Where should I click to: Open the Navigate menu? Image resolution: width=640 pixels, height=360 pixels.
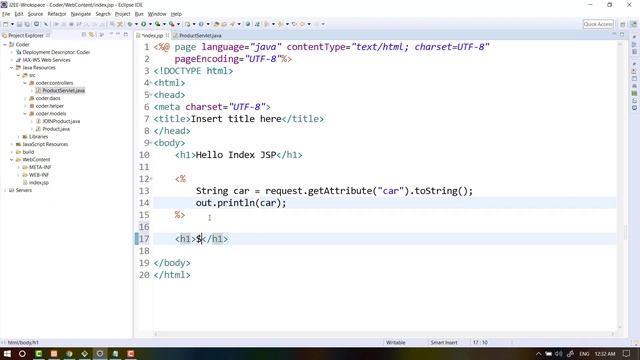[x=80, y=14]
